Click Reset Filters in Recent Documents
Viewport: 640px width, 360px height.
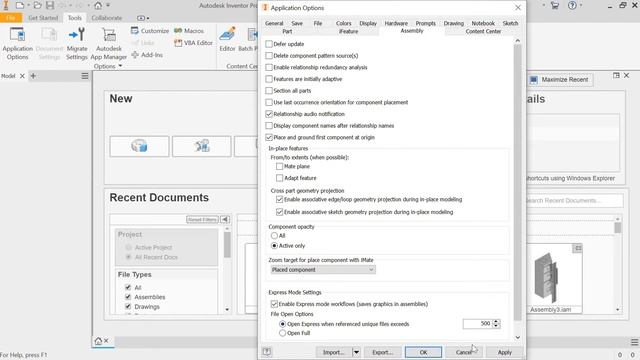pyautogui.click(x=202, y=220)
